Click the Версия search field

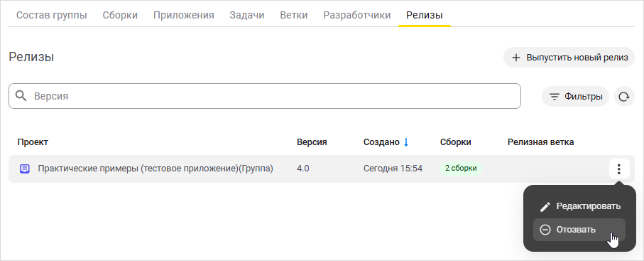pos(265,96)
